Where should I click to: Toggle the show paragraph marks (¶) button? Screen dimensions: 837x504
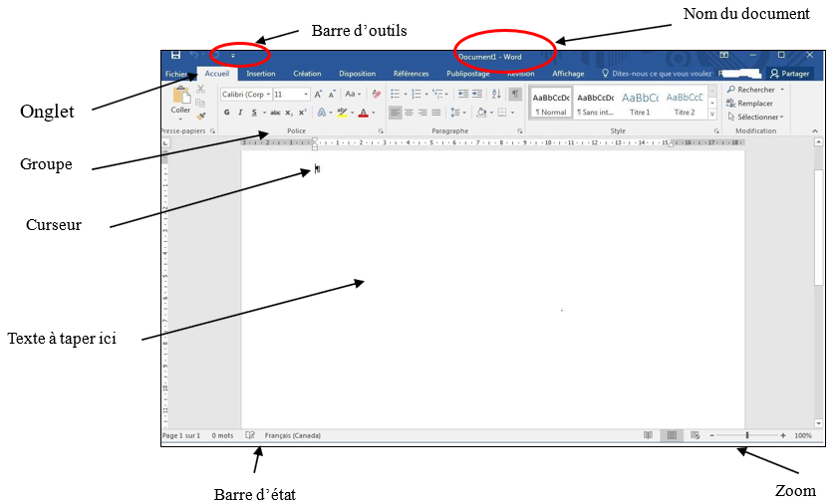pyautogui.click(x=515, y=95)
